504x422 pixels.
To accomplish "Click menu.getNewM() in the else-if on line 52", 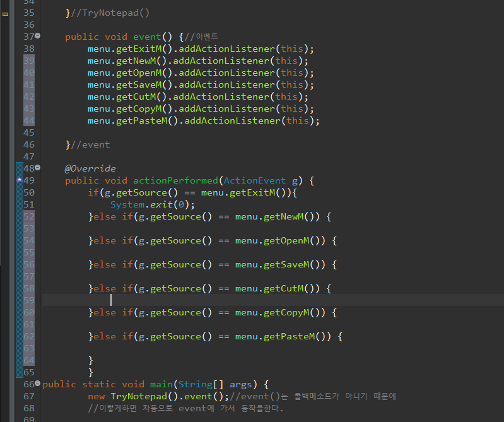I will [x=278, y=216].
